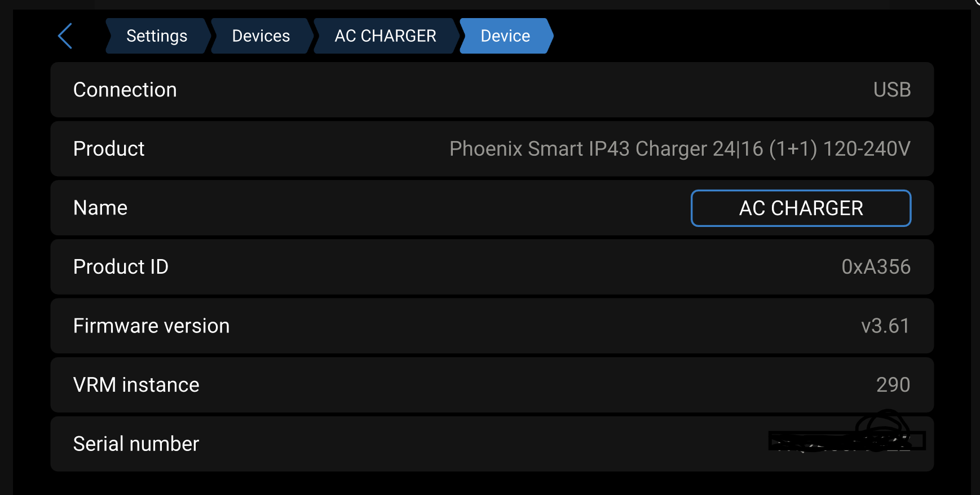980x495 pixels.
Task: Click the Product label
Action: [x=109, y=149]
